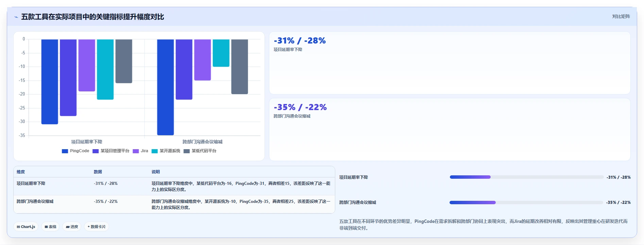
Task: Click description text about 某开源系统为-10
Action: point(241,205)
